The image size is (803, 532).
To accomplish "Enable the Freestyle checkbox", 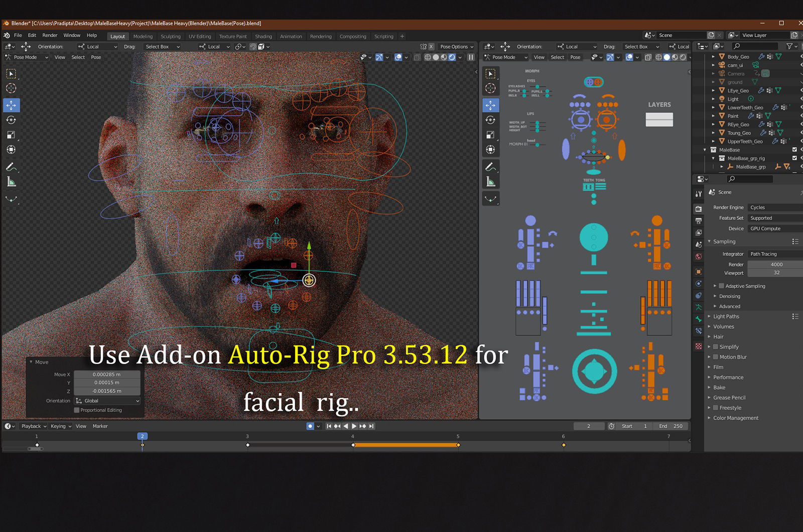I will (716, 408).
